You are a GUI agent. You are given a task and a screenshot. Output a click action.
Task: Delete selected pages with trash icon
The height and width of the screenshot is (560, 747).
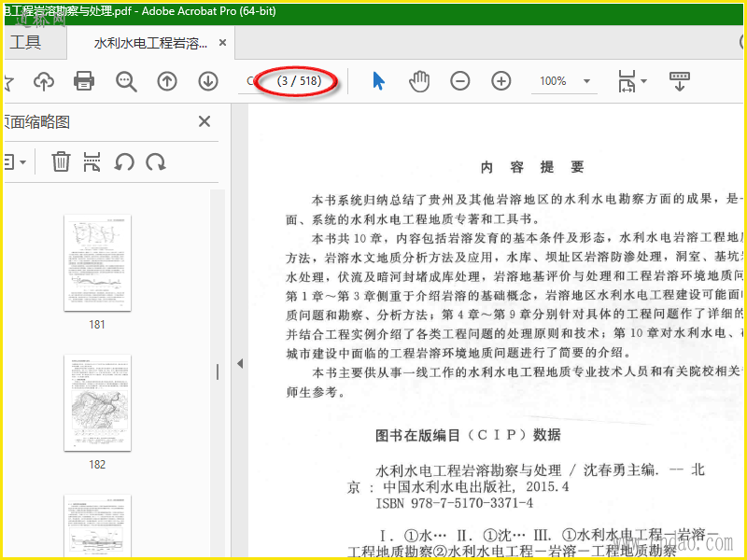point(61,161)
